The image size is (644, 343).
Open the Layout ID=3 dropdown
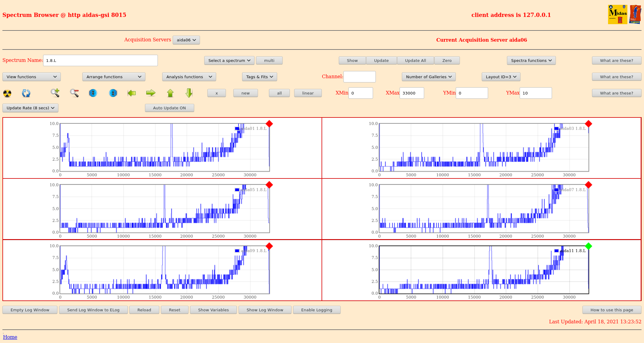click(x=501, y=77)
